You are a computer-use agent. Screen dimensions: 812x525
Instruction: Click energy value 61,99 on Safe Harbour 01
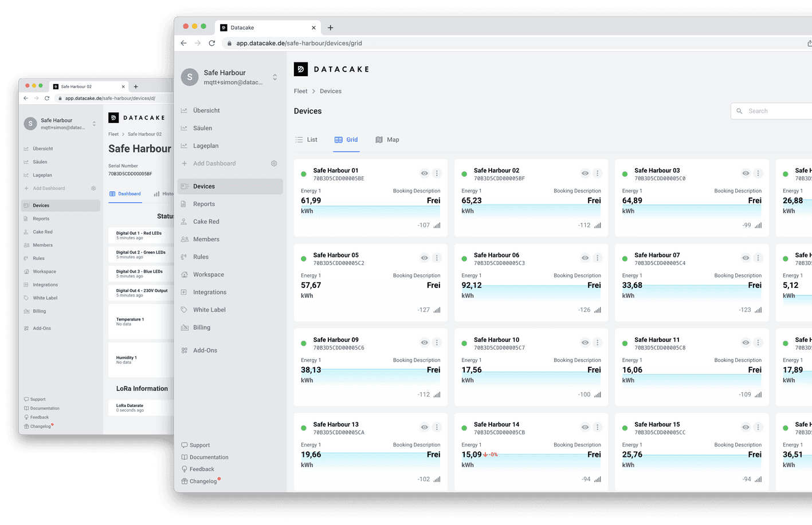pos(311,201)
